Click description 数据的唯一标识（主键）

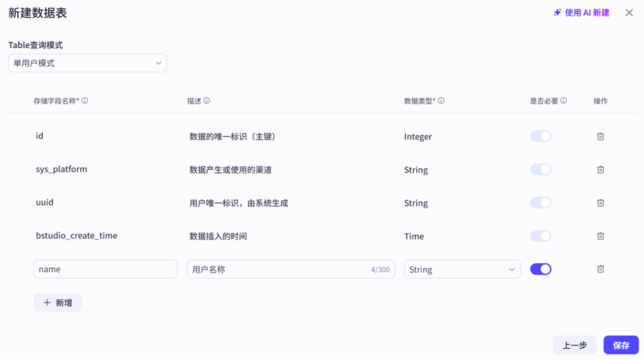233,137
